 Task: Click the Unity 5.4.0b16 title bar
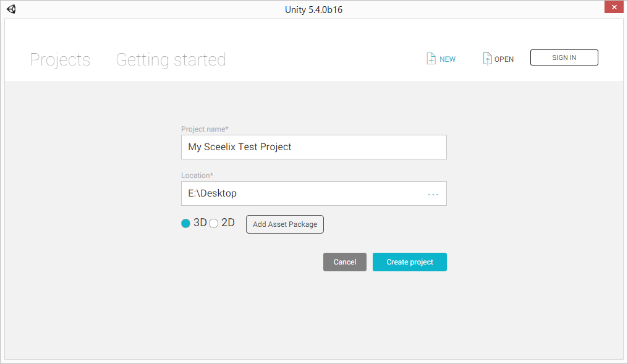coord(313,10)
